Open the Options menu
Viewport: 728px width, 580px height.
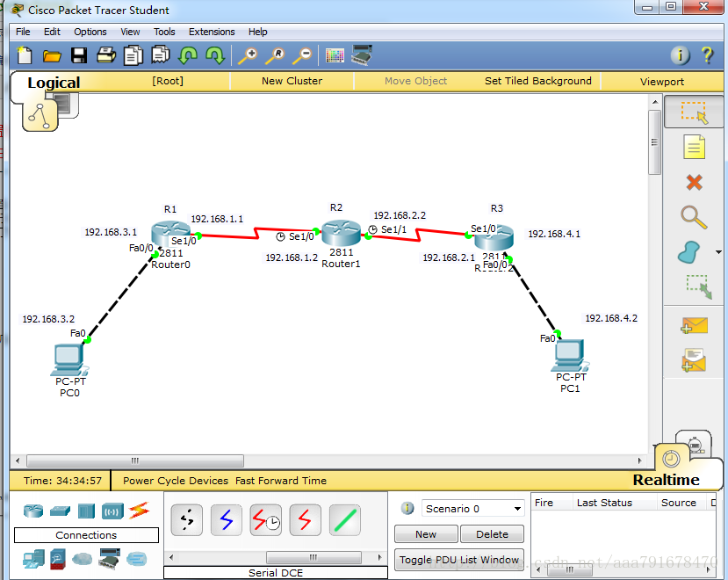(90, 32)
